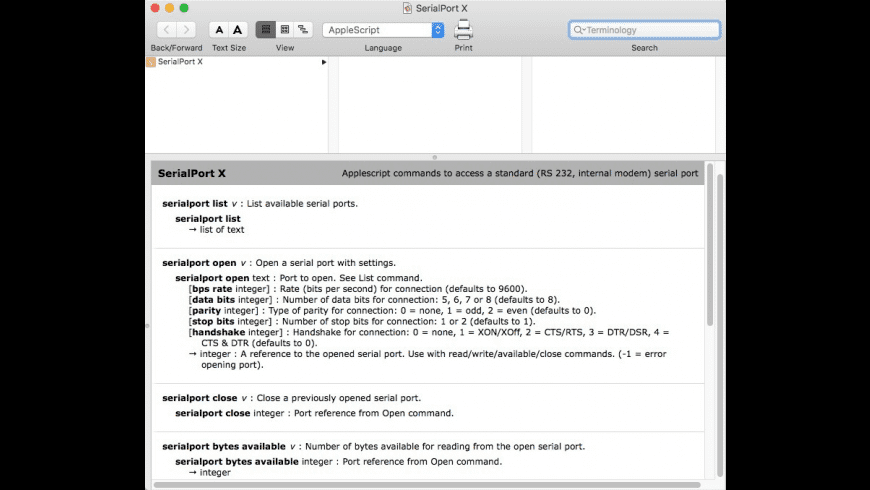Image resolution: width=870 pixels, height=490 pixels.
Task: Click the 'serialport bytes available' command heading
Action: (x=224, y=446)
